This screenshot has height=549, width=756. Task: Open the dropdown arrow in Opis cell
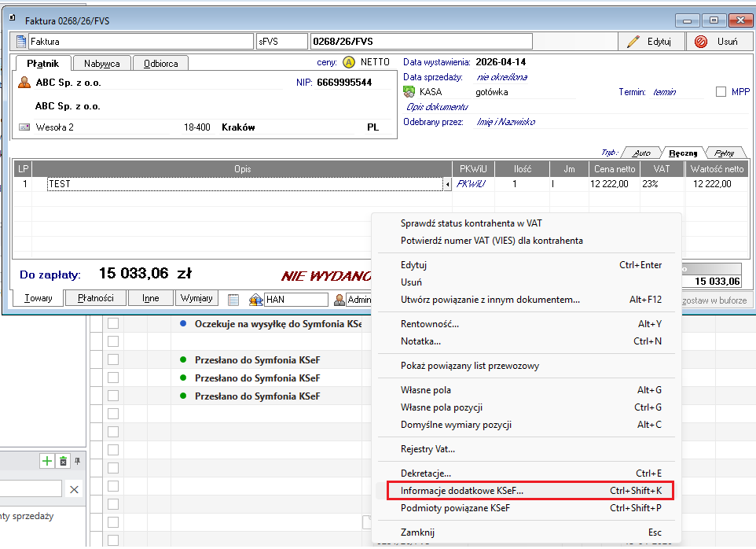448,184
